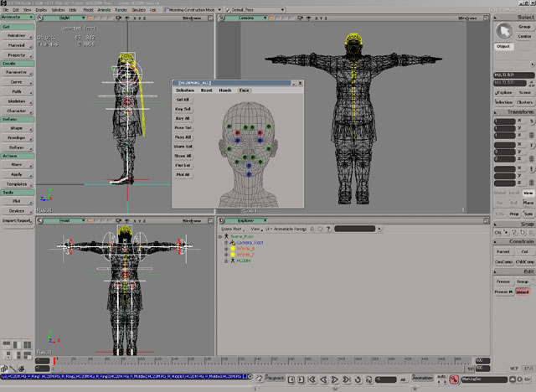Click the selection arrow tool icon
536x392 pixels.
coord(504,31)
